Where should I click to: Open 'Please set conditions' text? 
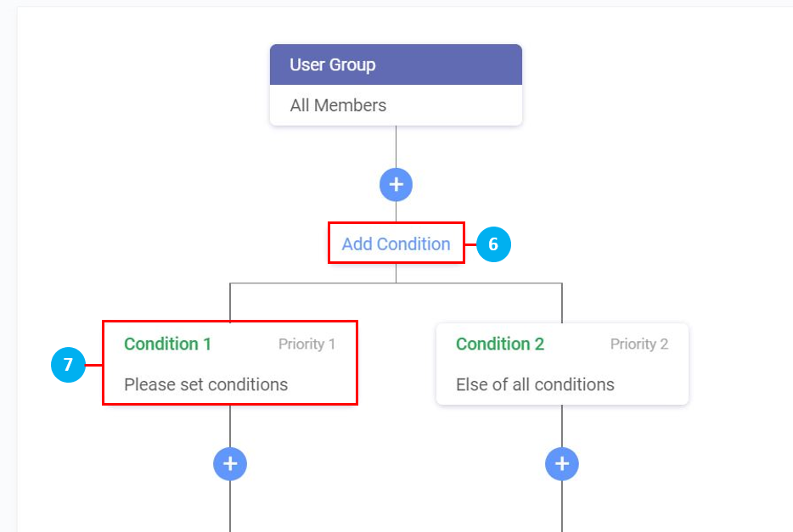tap(205, 384)
